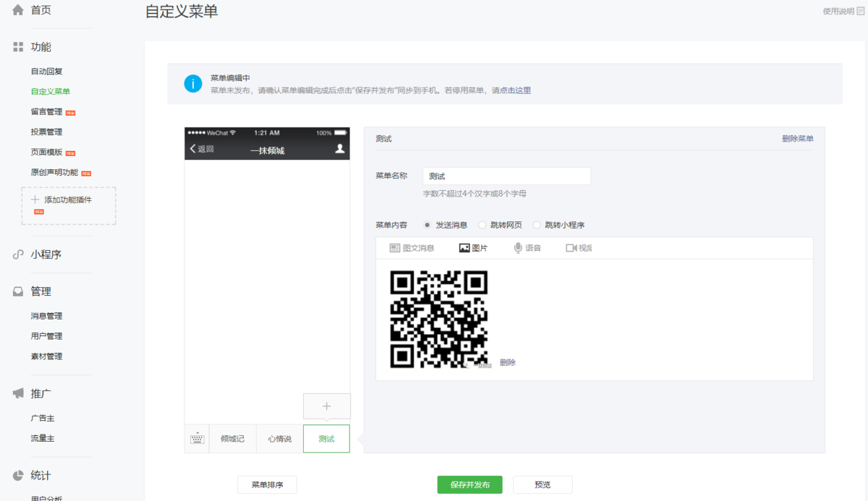This screenshot has height=501, width=868.
Task: Open 广告主 in the sidebar
Action: tap(43, 418)
